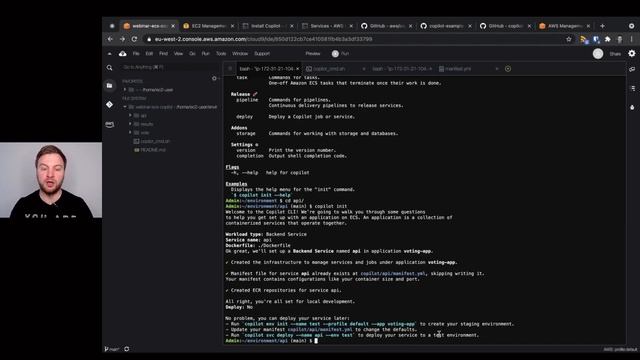Close the first bash terminal tab
The width and height of the screenshot is (640, 360).
[298, 69]
